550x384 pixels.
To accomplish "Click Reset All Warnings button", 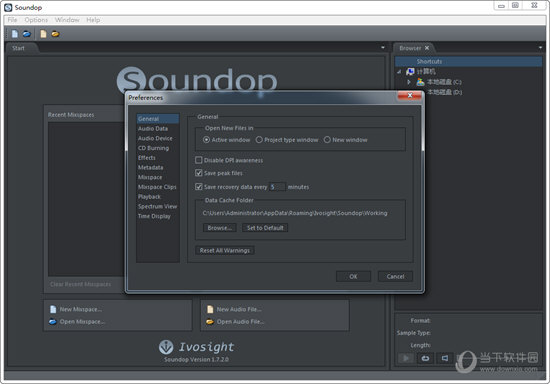I will 225,250.
